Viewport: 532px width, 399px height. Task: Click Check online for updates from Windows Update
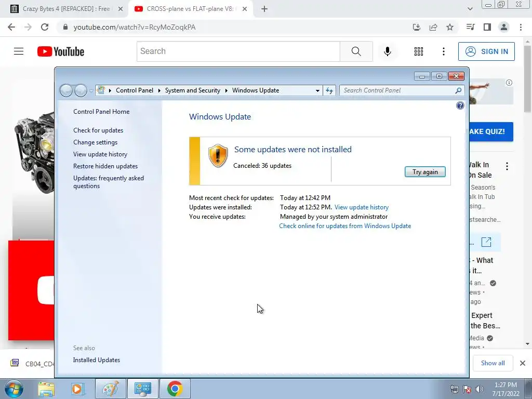[x=345, y=226]
